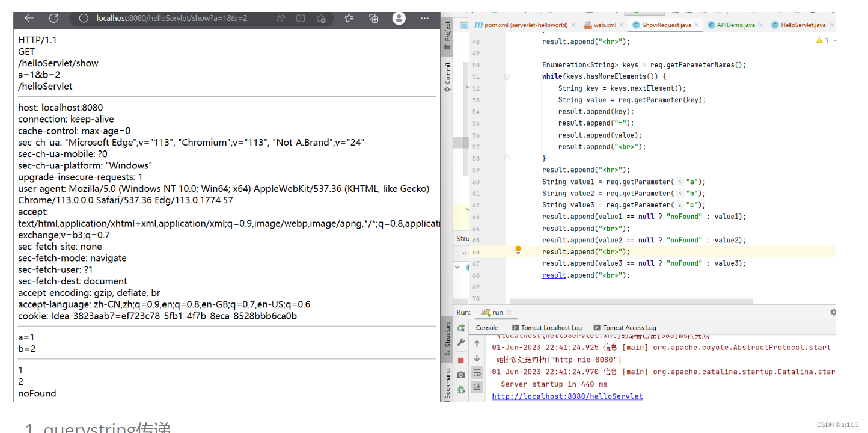Reload the browser page
The width and height of the screenshot is (868, 433).
coord(53,19)
